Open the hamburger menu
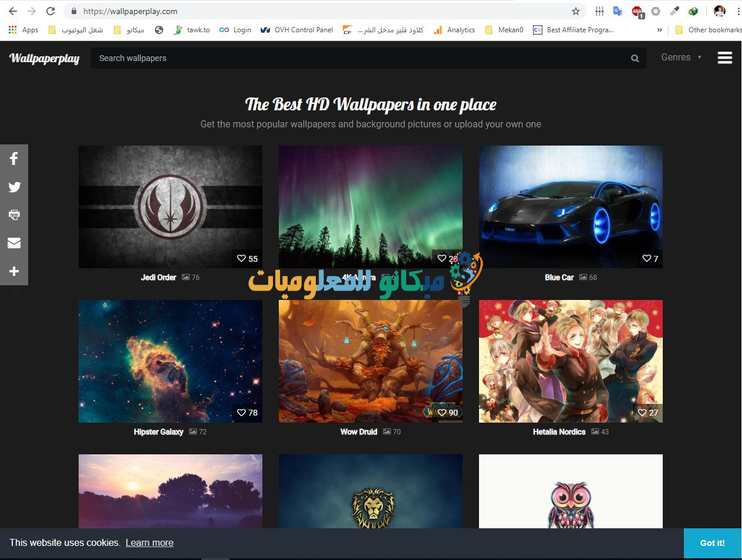This screenshot has width=742, height=560. [x=725, y=58]
